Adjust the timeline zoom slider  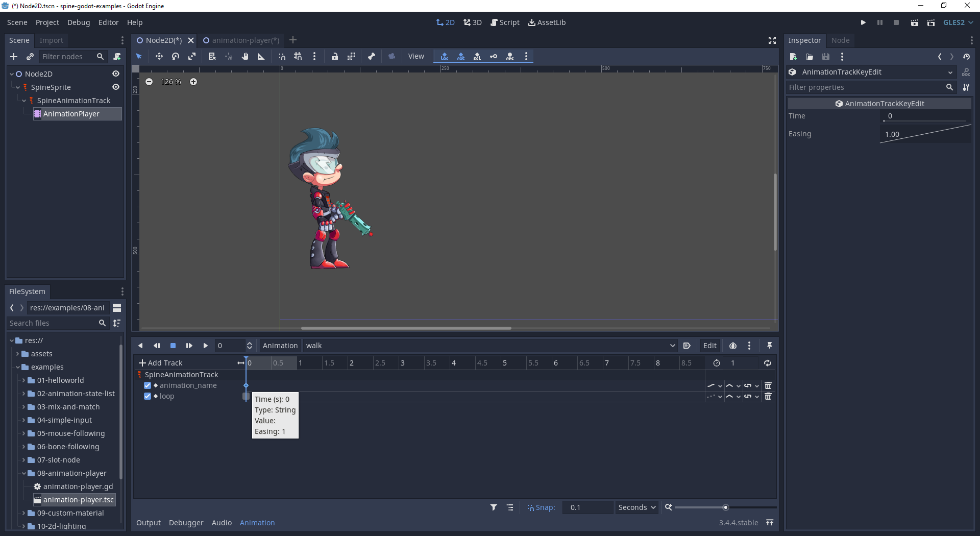click(725, 507)
